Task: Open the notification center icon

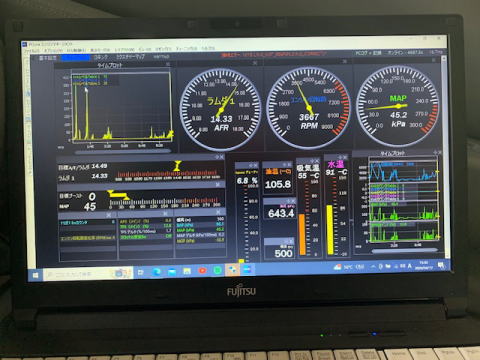Action: point(441,265)
